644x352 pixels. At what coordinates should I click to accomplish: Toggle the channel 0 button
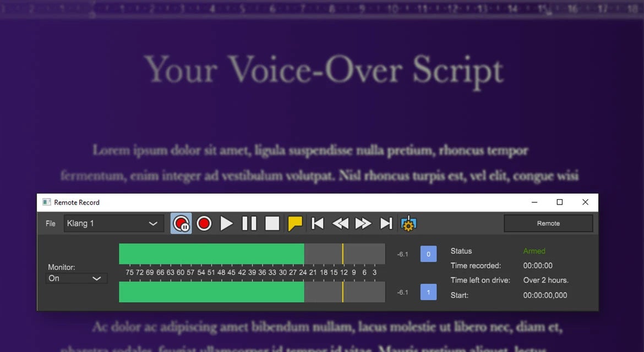pos(428,254)
